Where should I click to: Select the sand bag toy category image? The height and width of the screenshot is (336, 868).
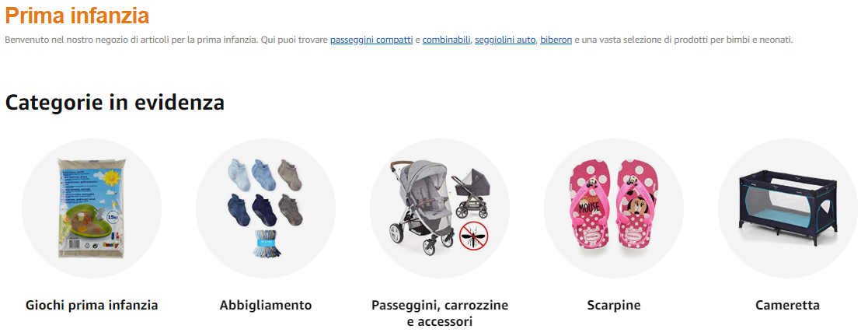pyautogui.click(x=92, y=208)
